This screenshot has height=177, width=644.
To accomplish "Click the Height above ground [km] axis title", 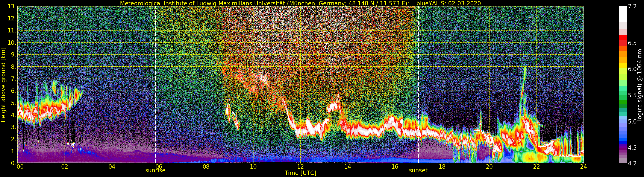I will coord(3,85).
